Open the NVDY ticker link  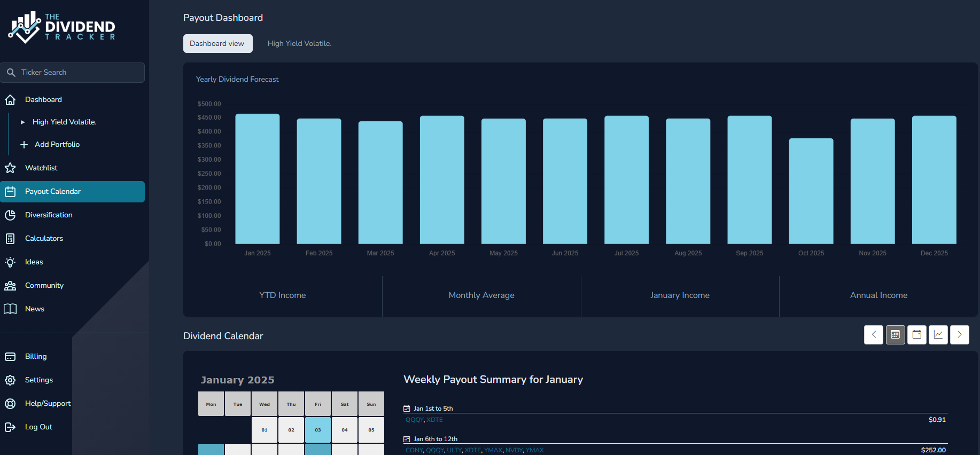click(514, 450)
